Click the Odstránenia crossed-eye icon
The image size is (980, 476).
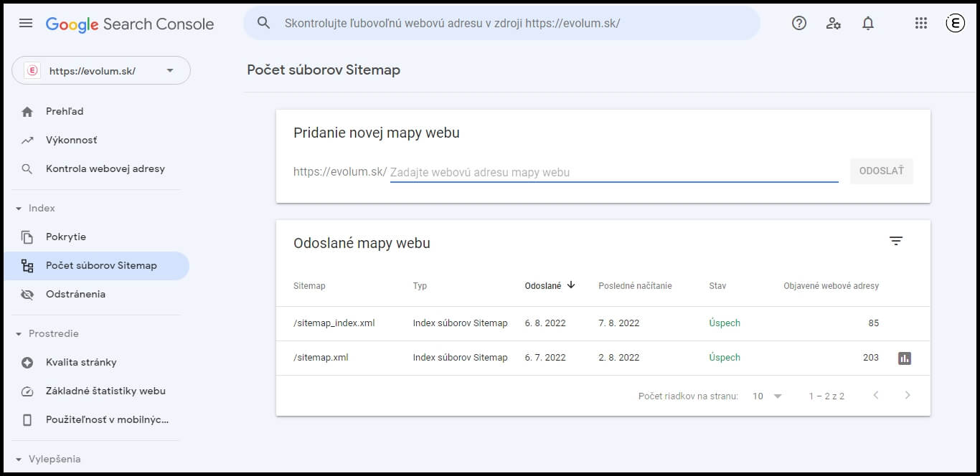[x=27, y=295]
